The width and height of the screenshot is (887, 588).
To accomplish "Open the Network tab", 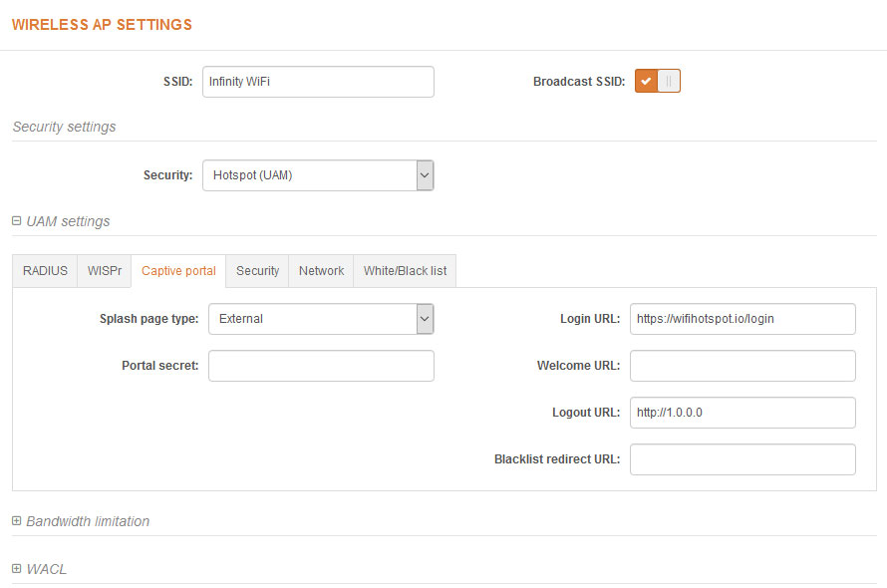I will (x=321, y=271).
